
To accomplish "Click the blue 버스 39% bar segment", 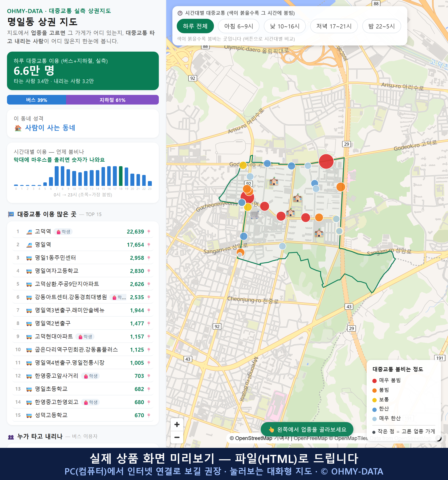I will 37,100.
